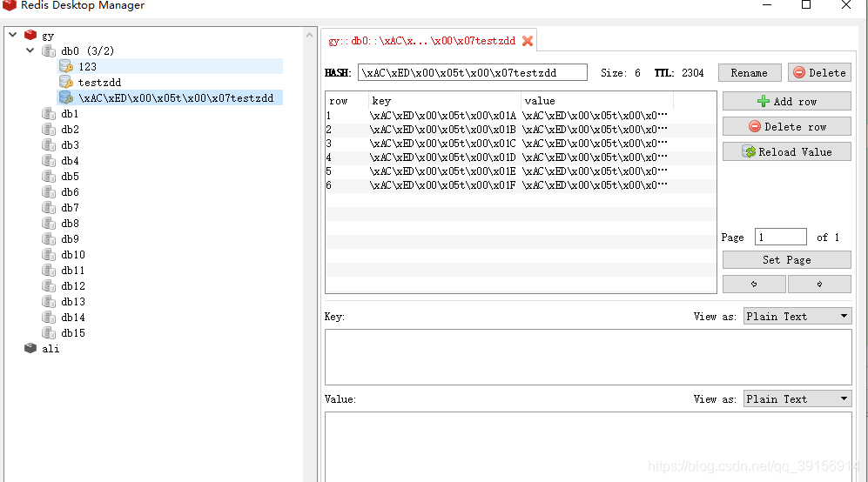This screenshot has width=868, height=482.
Task: Collapse the gy connection tree node
Action: click(x=13, y=35)
